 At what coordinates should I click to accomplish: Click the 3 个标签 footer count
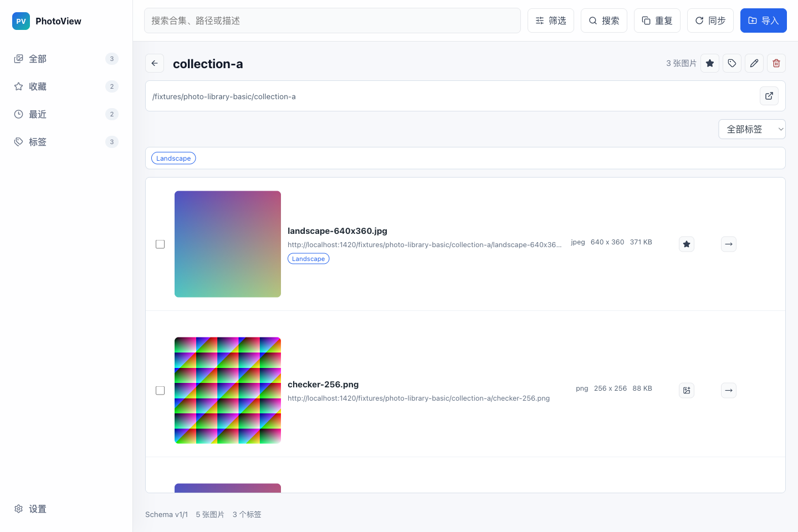coord(247,515)
